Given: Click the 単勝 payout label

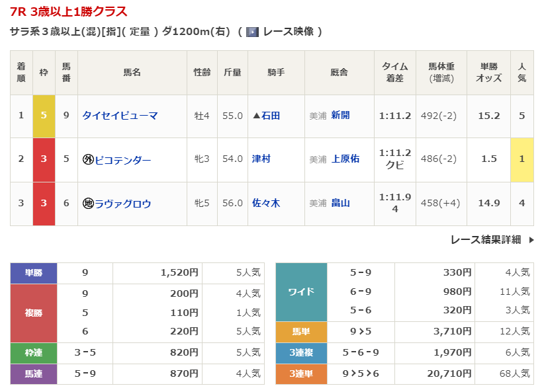Looking at the screenshot, I should click(34, 272).
